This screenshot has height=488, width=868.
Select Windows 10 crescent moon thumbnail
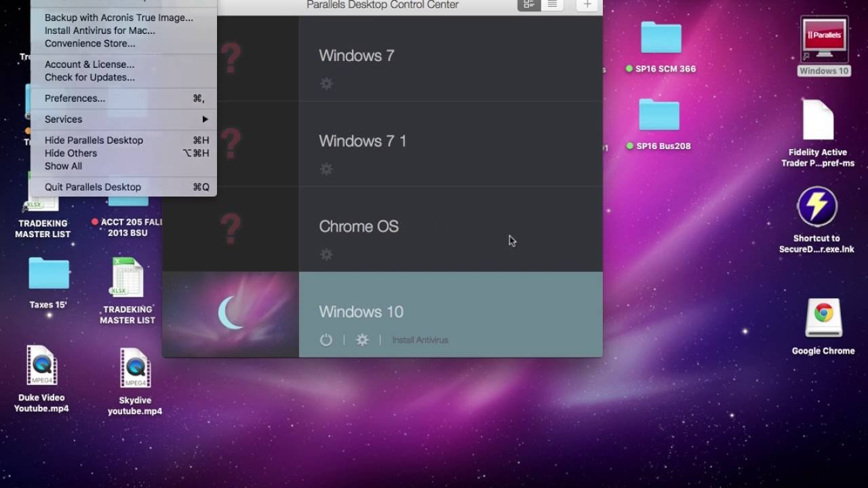click(231, 314)
